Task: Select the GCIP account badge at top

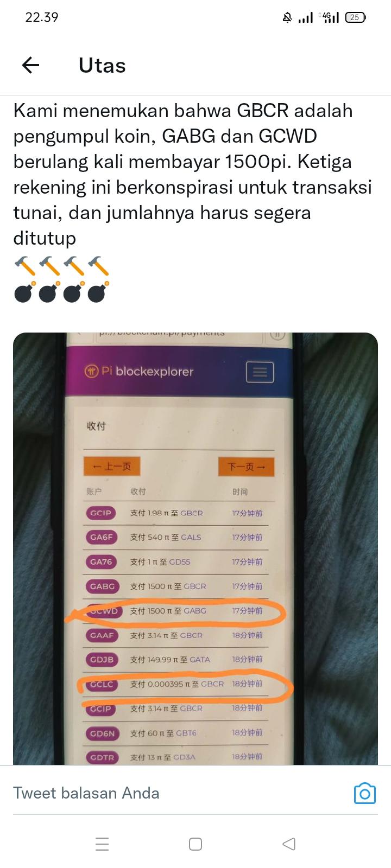Action: click(x=100, y=513)
